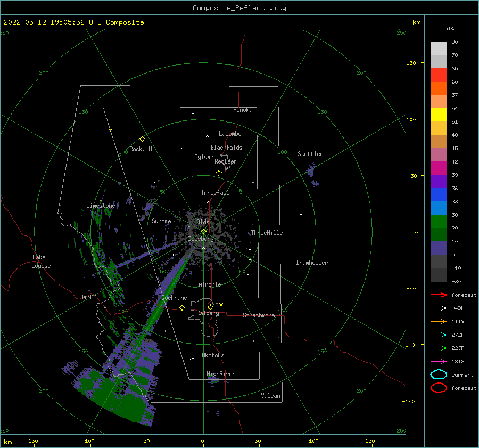The image size is (479, 448).
Task: Click the Olds town label
Action: point(203,222)
